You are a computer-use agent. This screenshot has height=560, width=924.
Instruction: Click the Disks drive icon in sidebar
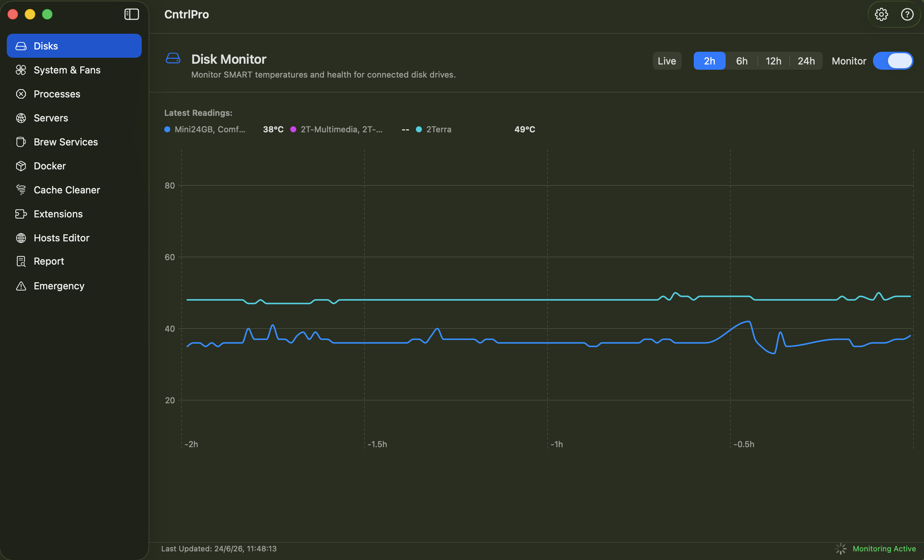(x=21, y=46)
